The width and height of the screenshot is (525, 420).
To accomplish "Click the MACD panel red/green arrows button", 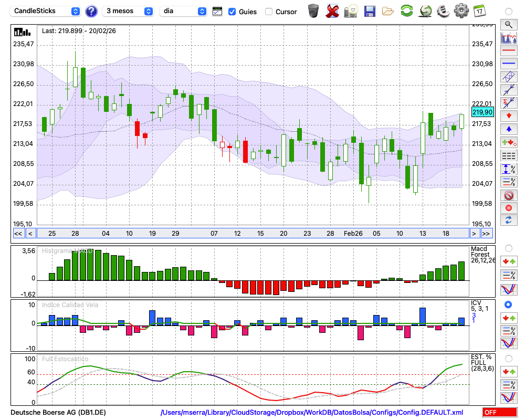I will click(509, 261).
